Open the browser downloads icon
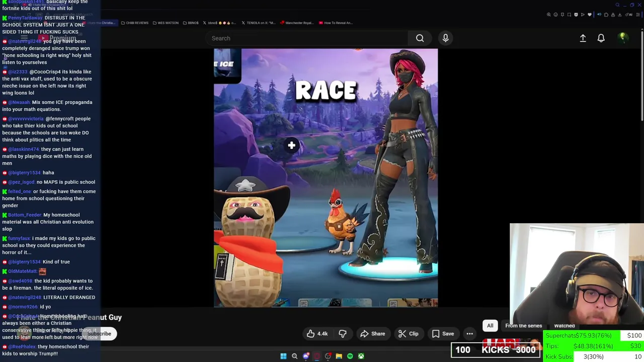This screenshot has height=362, width=644. pyautogui.click(x=619, y=15)
